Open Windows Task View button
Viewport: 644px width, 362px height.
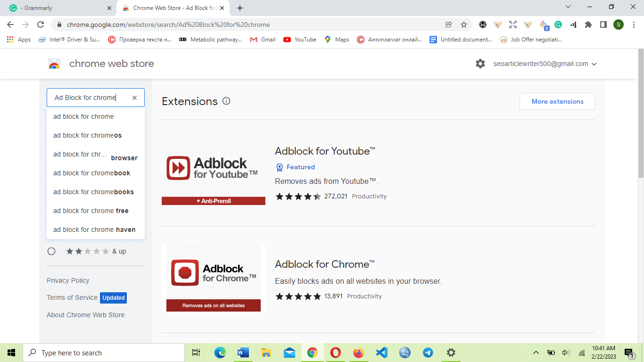pyautogui.click(x=196, y=353)
